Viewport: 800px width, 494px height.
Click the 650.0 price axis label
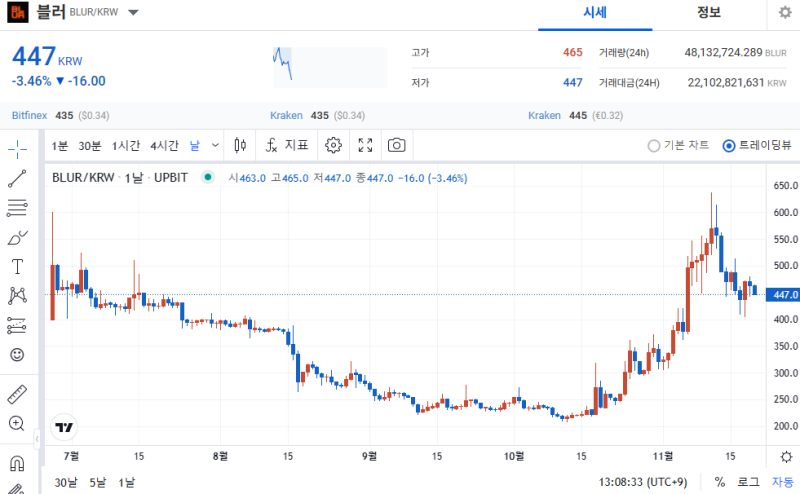pyautogui.click(x=785, y=185)
